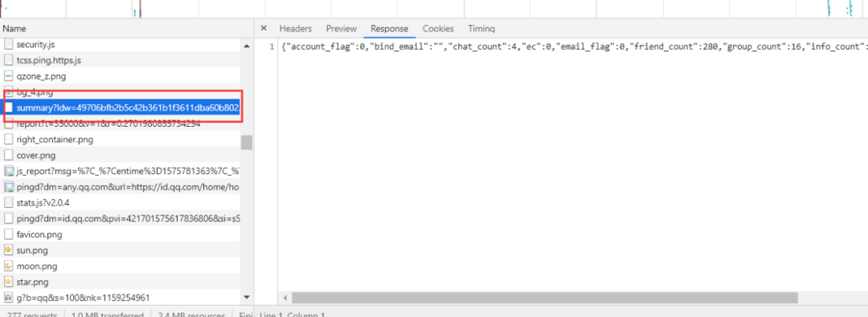Screen dimensions: 868x317
Task: Select the cover.png request
Action: [121, 156]
